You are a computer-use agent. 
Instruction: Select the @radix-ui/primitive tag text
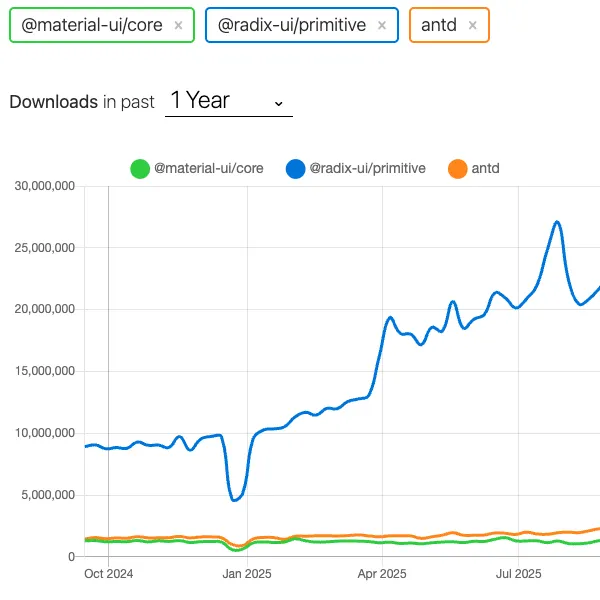(x=291, y=26)
